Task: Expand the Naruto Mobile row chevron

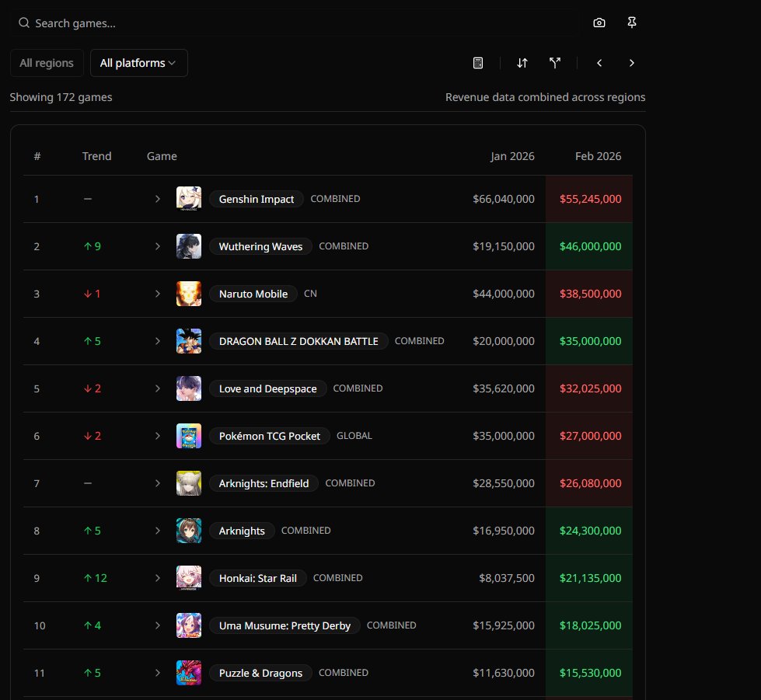Action: pyautogui.click(x=157, y=294)
